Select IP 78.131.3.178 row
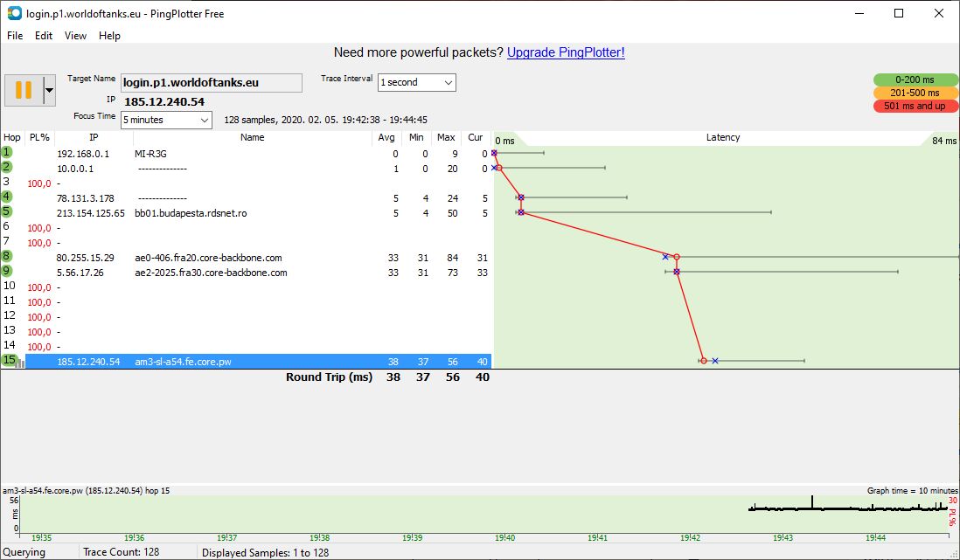Screen dimensions: 960x560 click(x=86, y=198)
